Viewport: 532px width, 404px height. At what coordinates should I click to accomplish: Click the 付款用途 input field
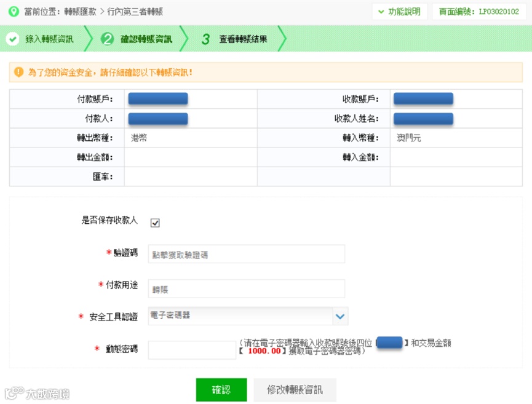coord(247,289)
